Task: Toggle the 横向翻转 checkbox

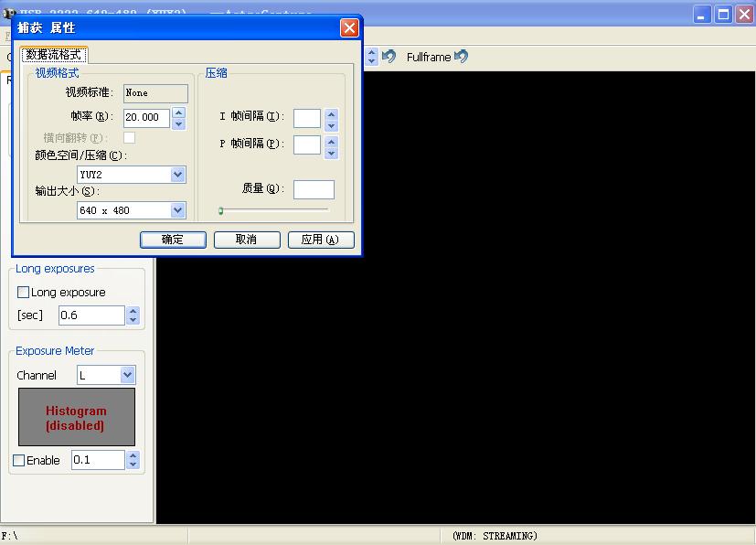Action: coord(129,137)
